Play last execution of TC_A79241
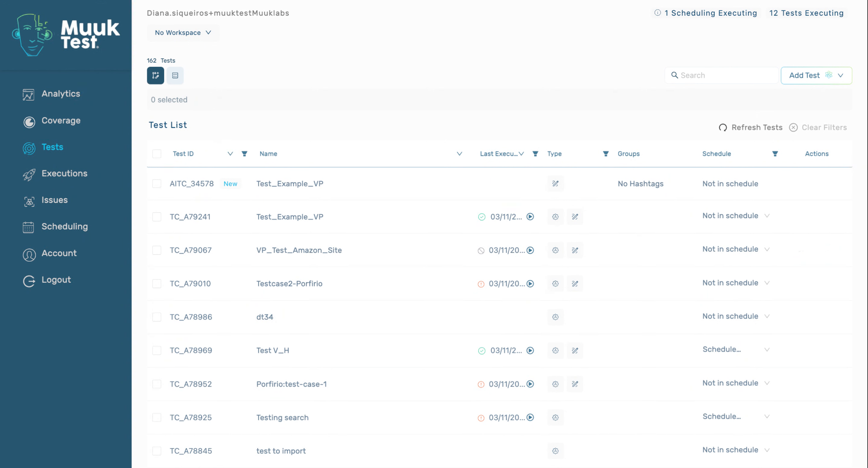 pyautogui.click(x=530, y=217)
